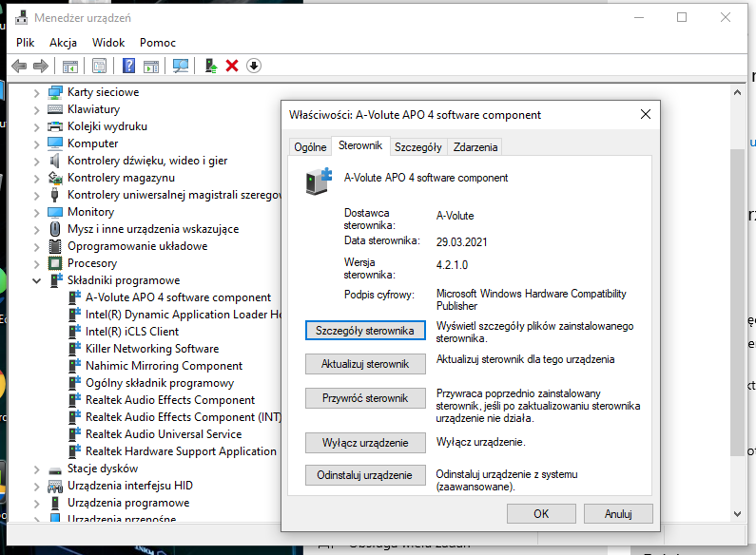Expand the Urządzenia programowe category
This screenshot has width=756, height=555.
pos(37,504)
